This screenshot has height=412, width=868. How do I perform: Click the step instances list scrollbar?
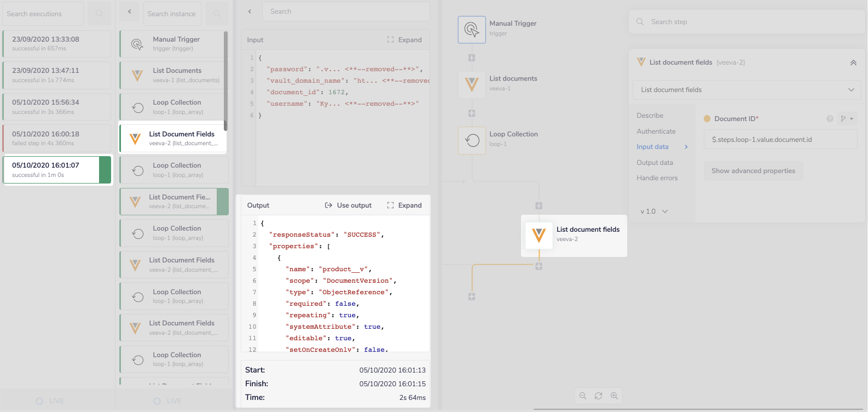[225, 82]
